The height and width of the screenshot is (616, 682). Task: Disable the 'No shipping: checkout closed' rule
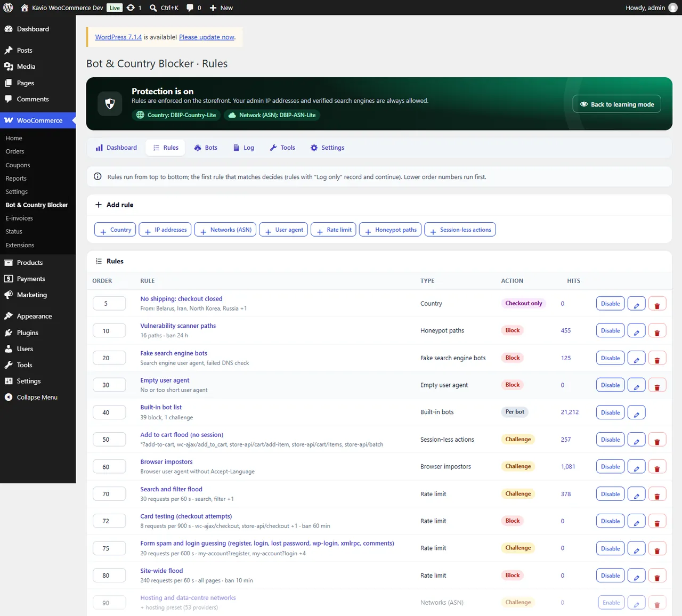(610, 304)
